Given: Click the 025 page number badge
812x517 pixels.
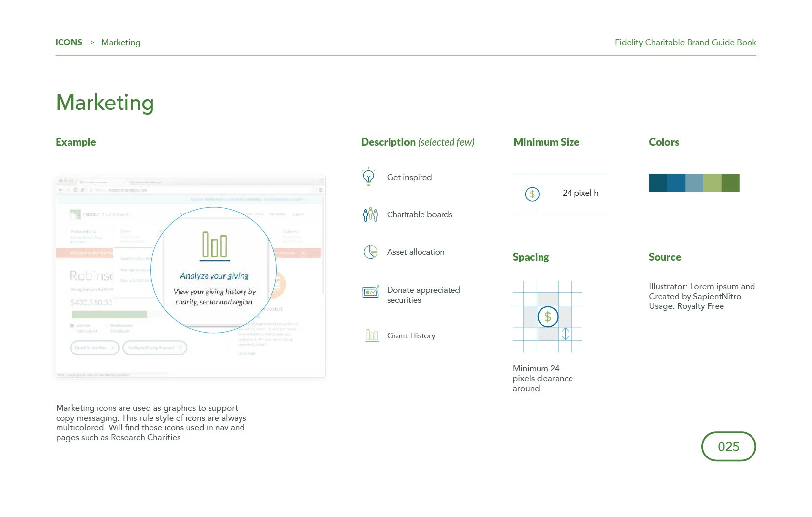Looking at the screenshot, I should point(728,446).
